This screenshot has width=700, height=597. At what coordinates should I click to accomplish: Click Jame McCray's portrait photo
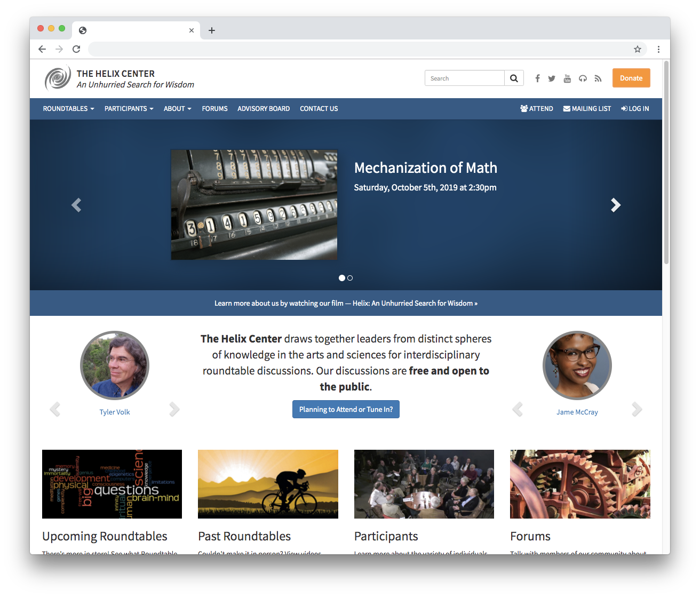pyautogui.click(x=577, y=365)
